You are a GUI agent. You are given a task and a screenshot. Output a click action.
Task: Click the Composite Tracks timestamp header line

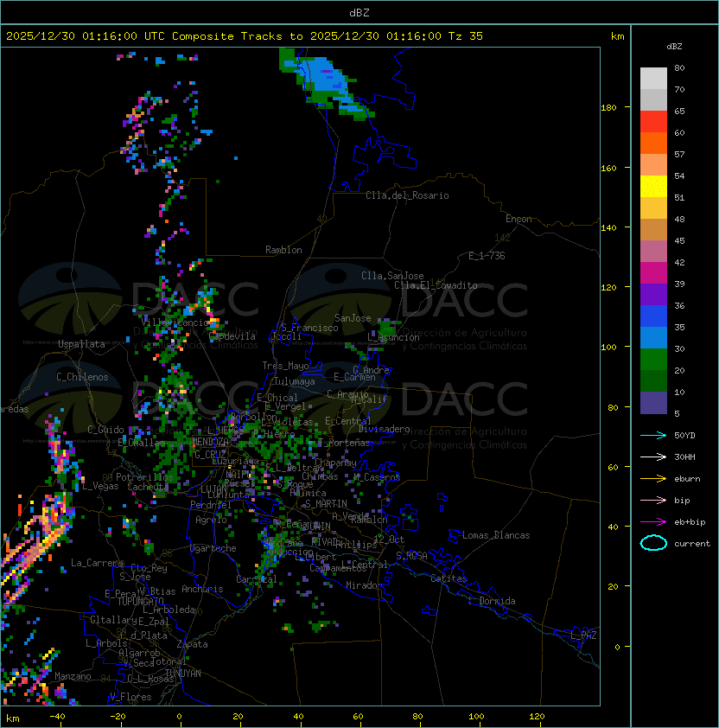245,36
